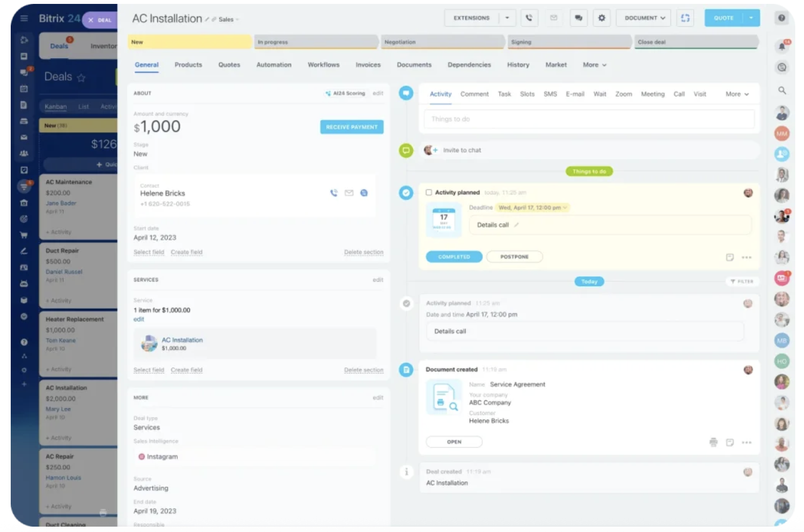Expand the More menu in deal tabs
Viewport: 804px width, 532px height.
(594, 65)
